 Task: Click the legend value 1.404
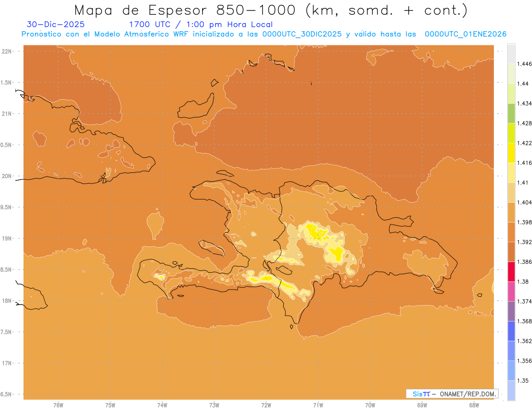pyautogui.click(x=524, y=203)
